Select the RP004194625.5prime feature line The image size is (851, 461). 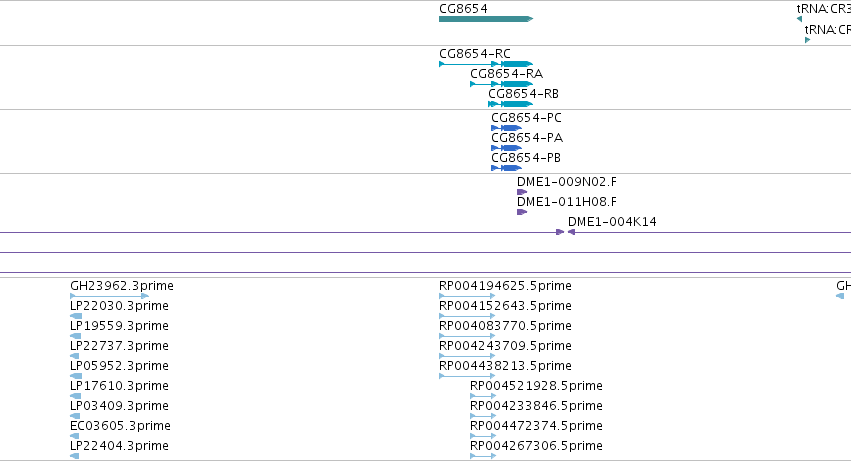click(x=467, y=296)
